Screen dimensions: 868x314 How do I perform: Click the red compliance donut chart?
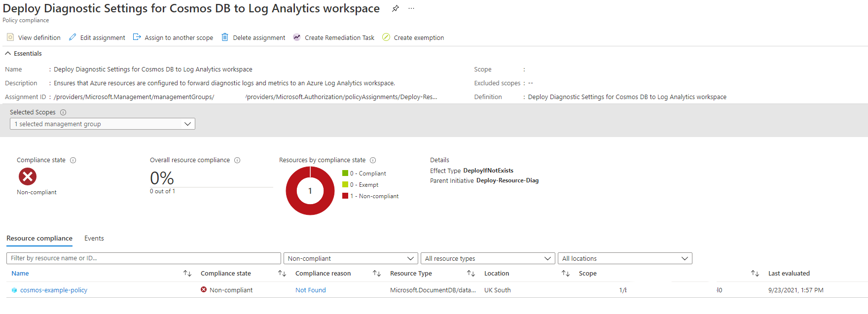(x=310, y=191)
